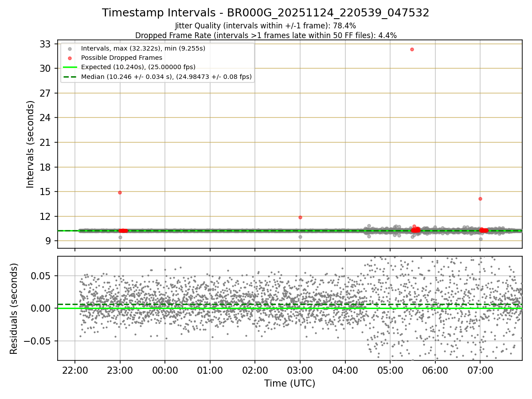This screenshot has height=399, width=532.
Task: Click the plot title Timestamp Intervals
Action: coord(266,13)
